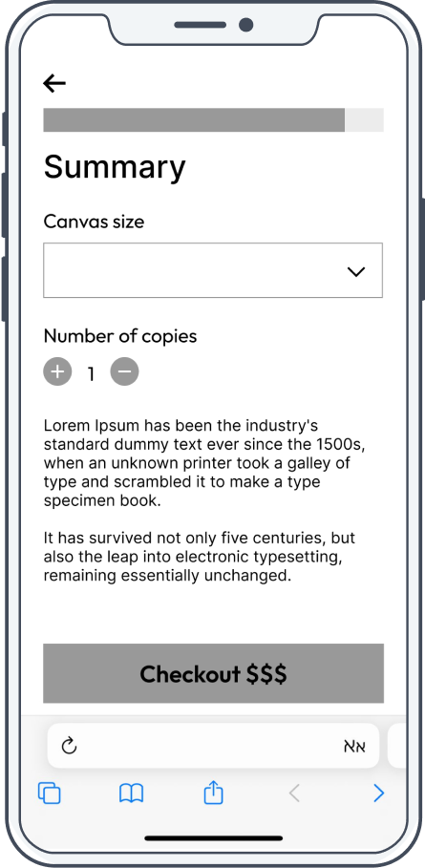
Task: Click the chevron arrow in Canvas size box
Action: point(356,271)
